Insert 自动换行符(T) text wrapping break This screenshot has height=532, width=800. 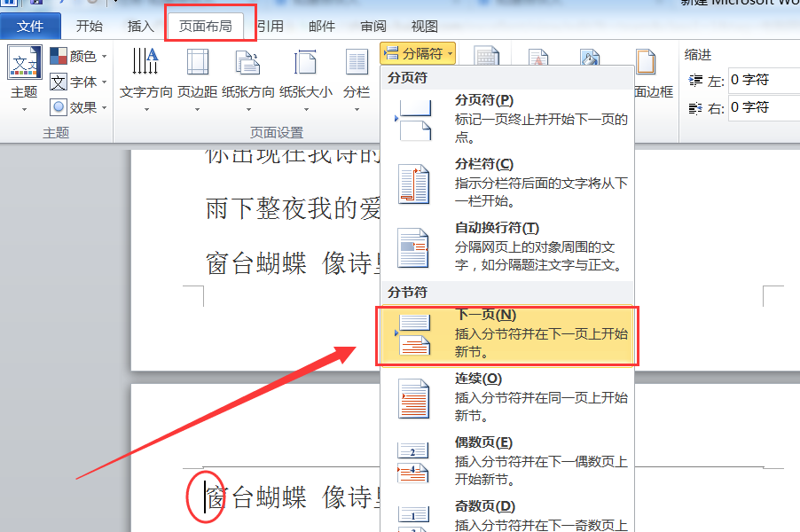[507, 247]
